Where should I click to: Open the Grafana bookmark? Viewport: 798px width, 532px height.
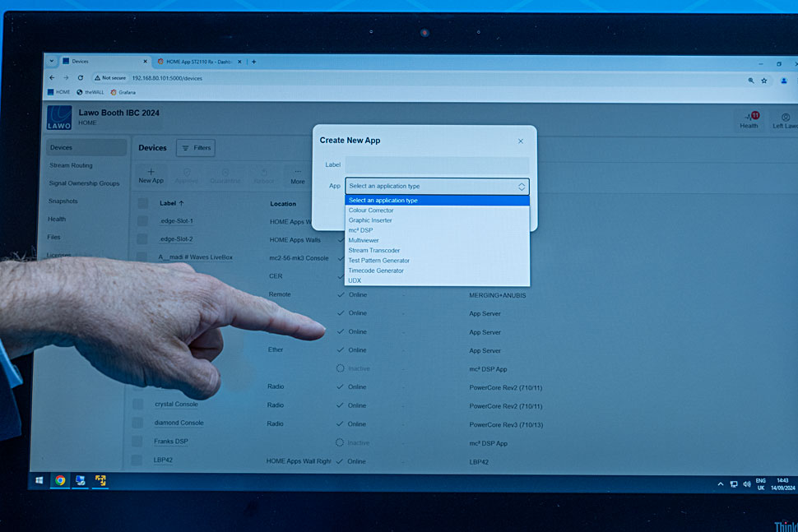tap(123, 93)
